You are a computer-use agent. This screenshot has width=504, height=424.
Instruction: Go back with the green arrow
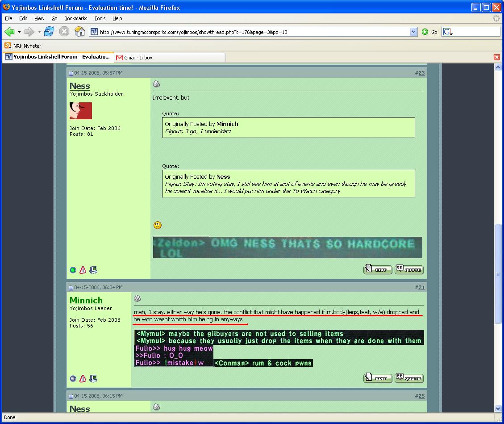click(9, 32)
